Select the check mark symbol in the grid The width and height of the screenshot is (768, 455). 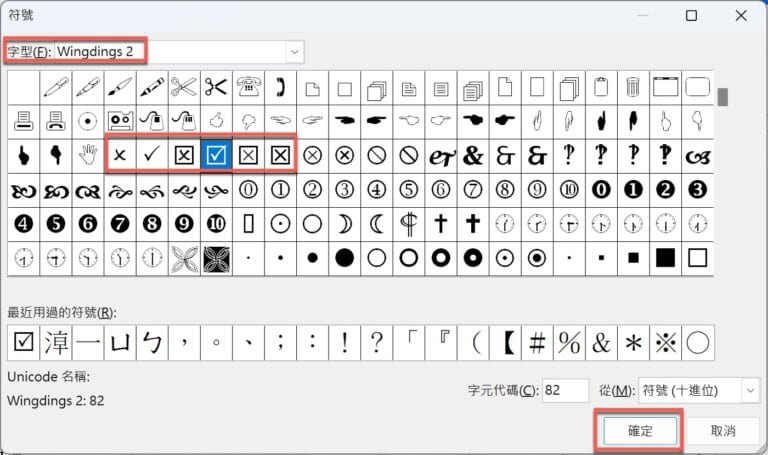tap(151, 155)
